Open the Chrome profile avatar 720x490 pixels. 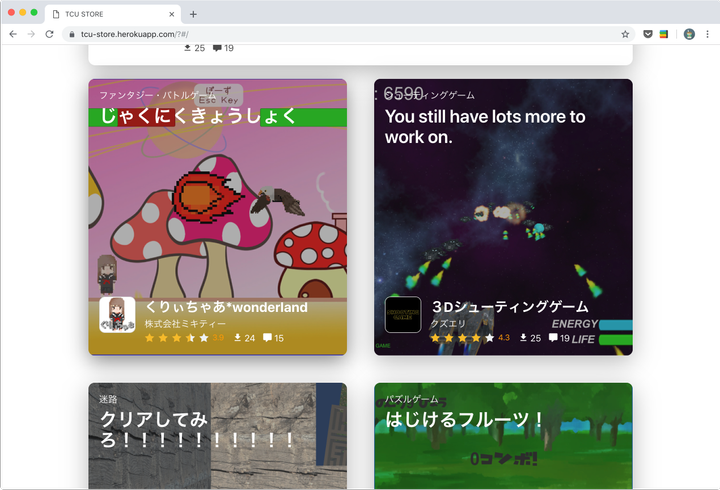[x=689, y=34]
